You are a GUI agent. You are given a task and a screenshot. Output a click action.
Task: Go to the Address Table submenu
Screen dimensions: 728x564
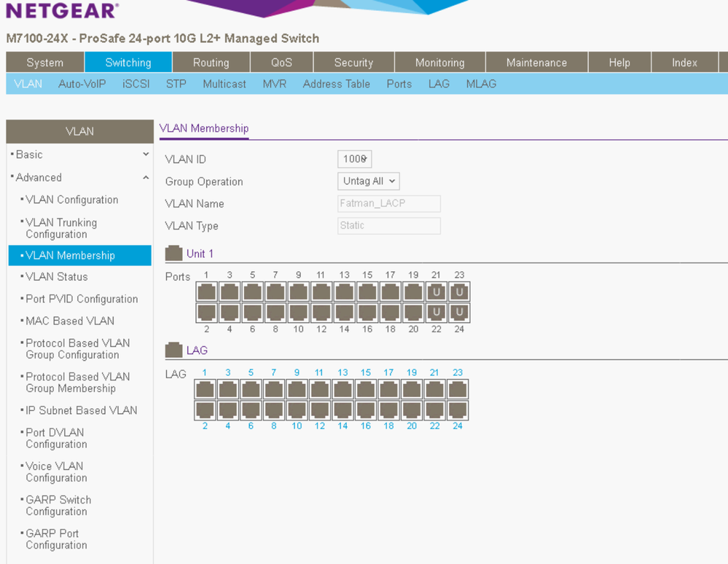click(x=337, y=84)
